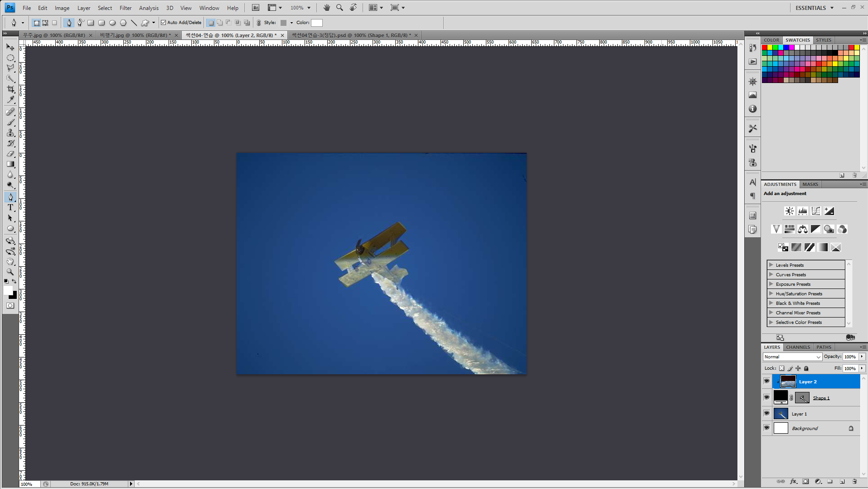Viewport: 868px width, 489px height.
Task: Toggle visibility of the Background layer
Action: 766,428
